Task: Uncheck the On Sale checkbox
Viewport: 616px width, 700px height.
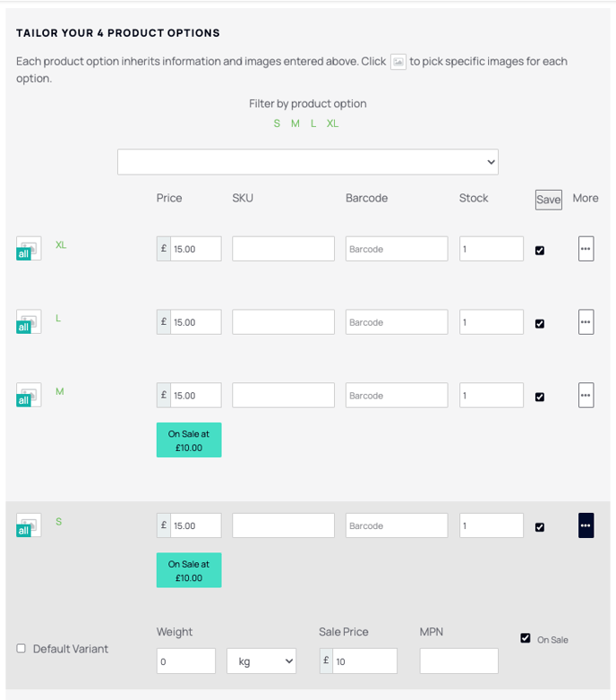Action: point(526,638)
